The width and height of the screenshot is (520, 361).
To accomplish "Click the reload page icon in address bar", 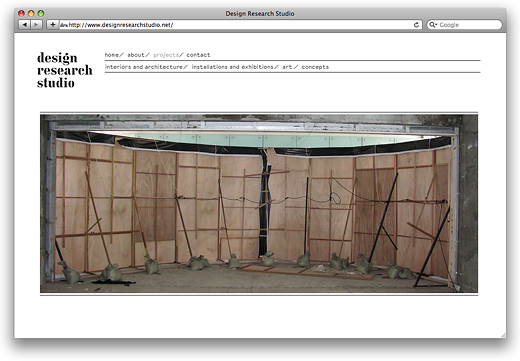I will point(416,25).
